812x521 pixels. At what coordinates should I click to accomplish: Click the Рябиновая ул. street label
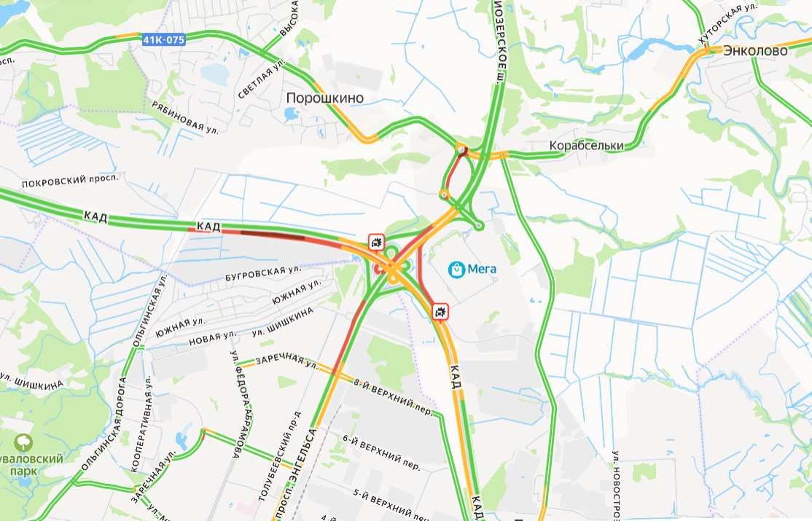point(185,117)
